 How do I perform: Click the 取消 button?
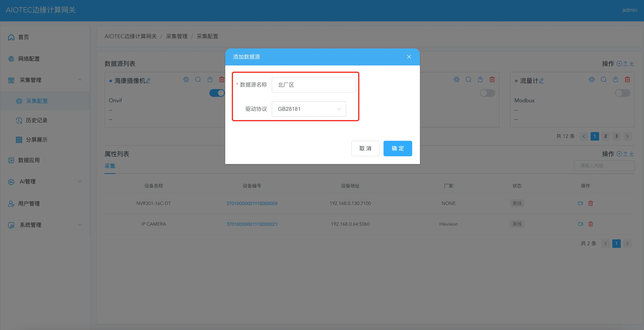365,148
